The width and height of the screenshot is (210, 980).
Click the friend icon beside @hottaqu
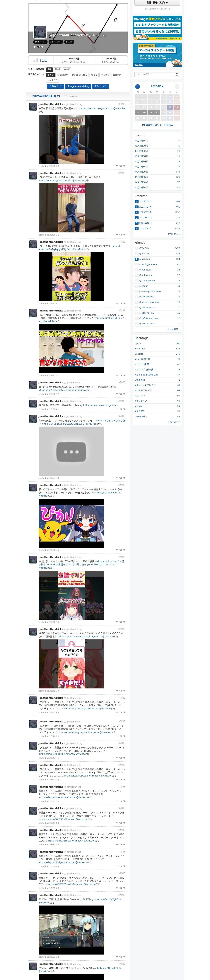tap(136, 259)
